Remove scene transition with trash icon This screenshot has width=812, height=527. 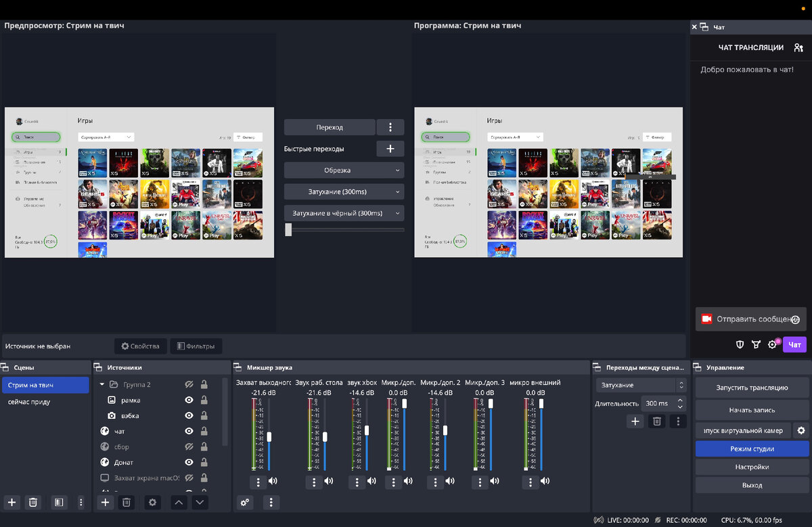click(x=656, y=421)
